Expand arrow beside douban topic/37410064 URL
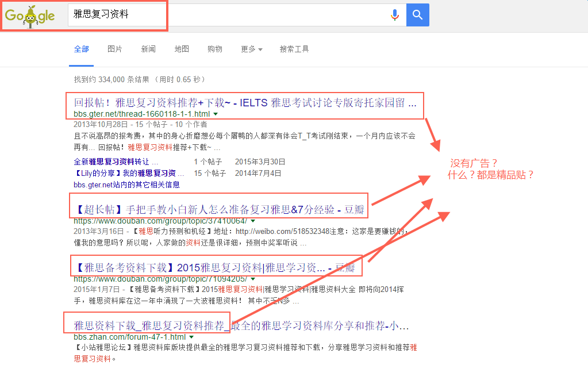 (253, 221)
